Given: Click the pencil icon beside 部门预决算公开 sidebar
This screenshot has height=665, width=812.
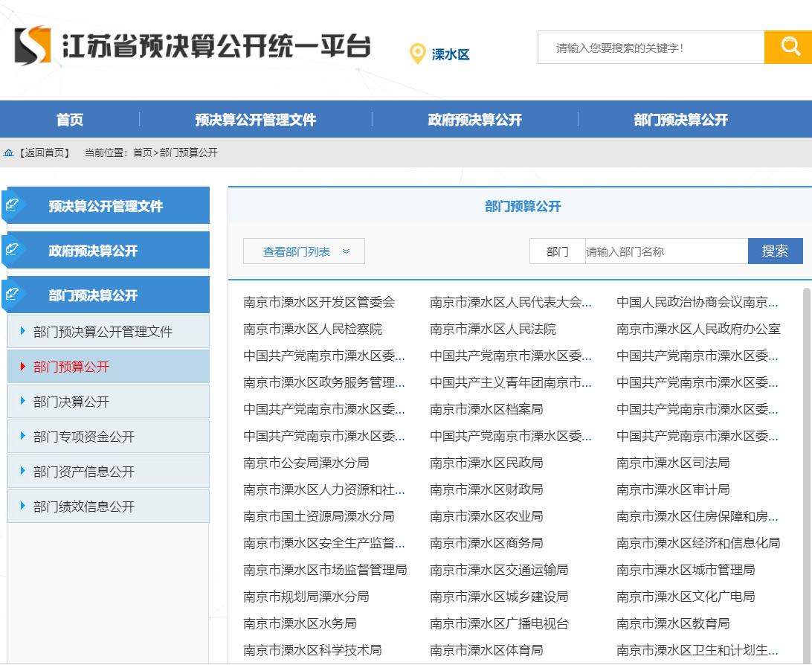Looking at the screenshot, I should [13, 295].
